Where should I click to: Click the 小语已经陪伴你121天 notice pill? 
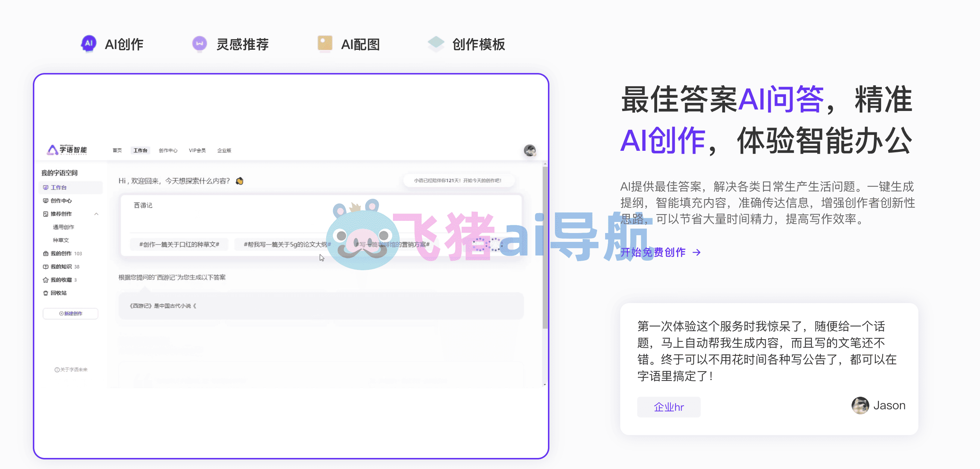pyautogui.click(x=458, y=181)
